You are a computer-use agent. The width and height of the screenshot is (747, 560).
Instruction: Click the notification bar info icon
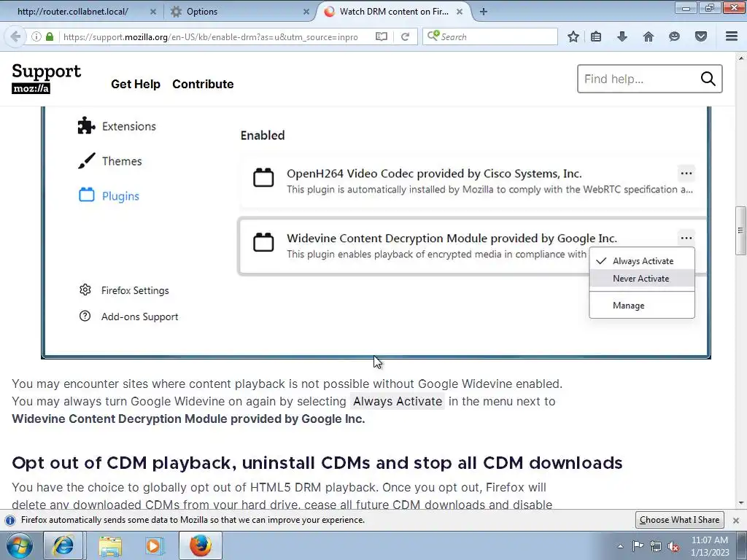[x=10, y=520]
